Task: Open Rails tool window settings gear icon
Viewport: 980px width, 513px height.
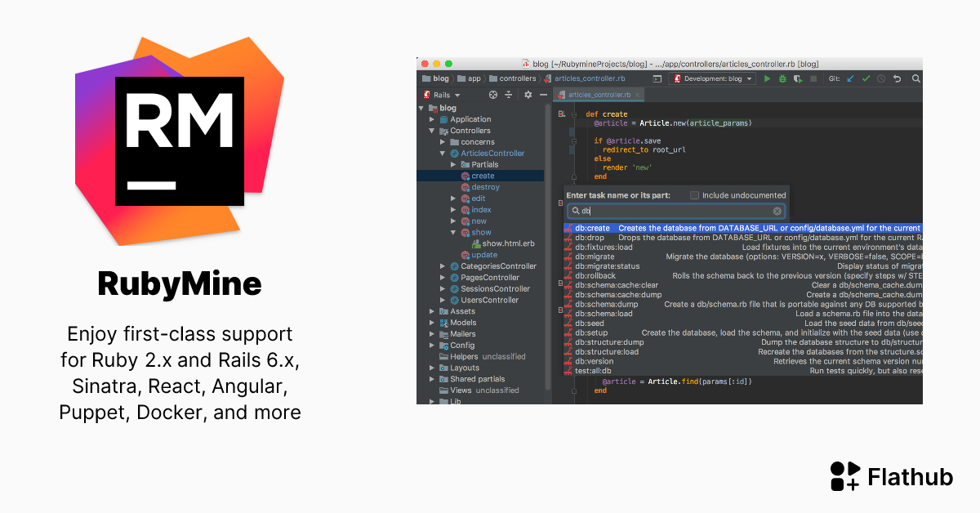Action: pyautogui.click(x=528, y=94)
